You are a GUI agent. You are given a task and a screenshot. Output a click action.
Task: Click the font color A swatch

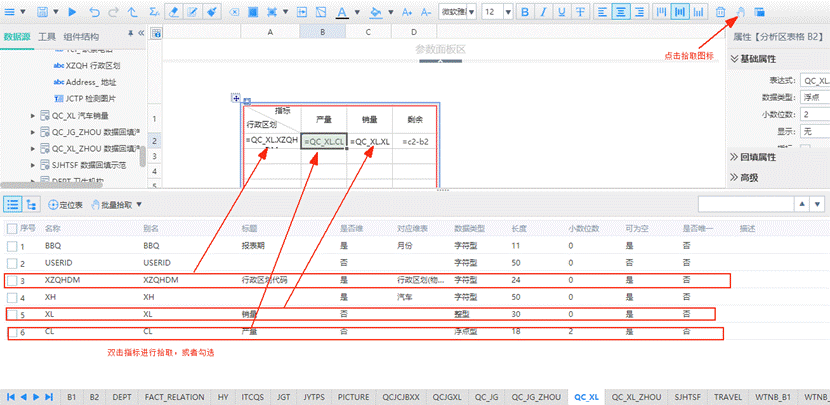click(x=342, y=11)
